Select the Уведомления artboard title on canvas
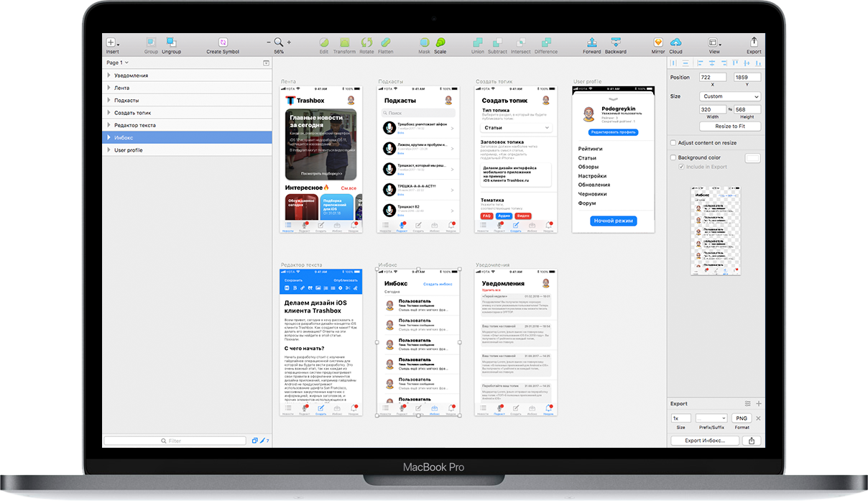Image resolution: width=868 pixels, height=501 pixels. click(x=492, y=265)
